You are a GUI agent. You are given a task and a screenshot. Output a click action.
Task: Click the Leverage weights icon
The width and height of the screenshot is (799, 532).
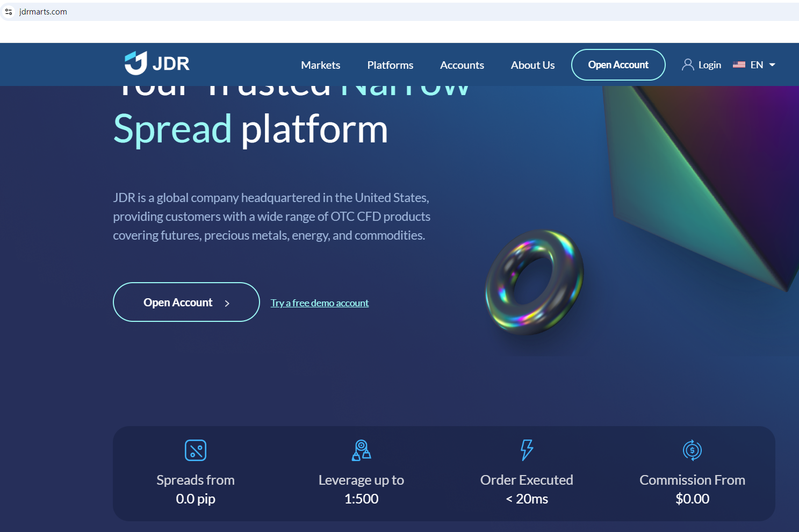(362, 450)
